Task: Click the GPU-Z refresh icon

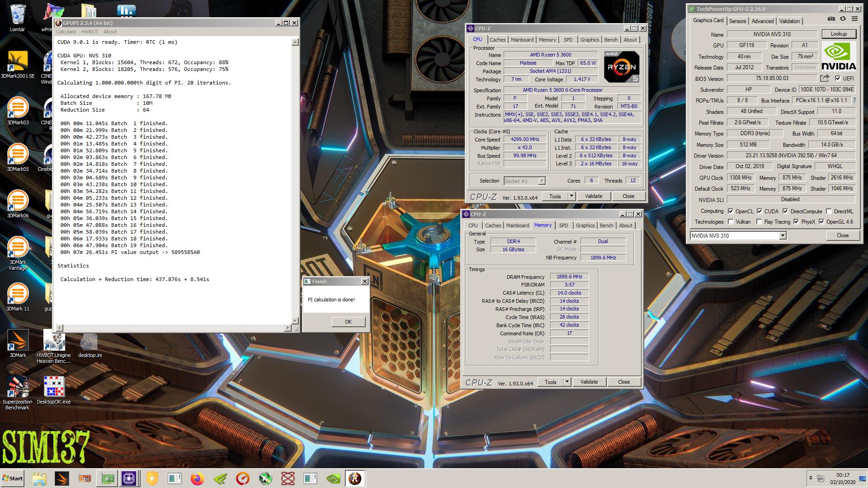Action: 843,19
